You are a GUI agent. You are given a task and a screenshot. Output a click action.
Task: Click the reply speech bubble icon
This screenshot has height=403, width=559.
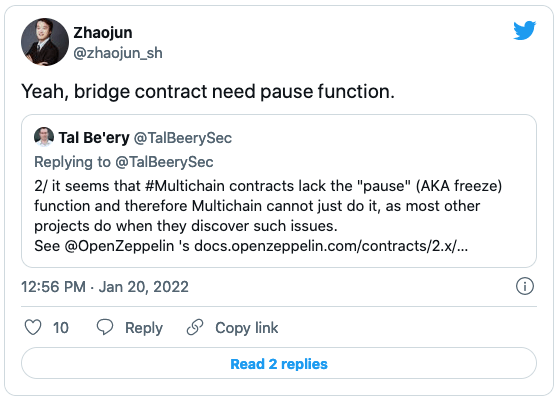tap(105, 327)
